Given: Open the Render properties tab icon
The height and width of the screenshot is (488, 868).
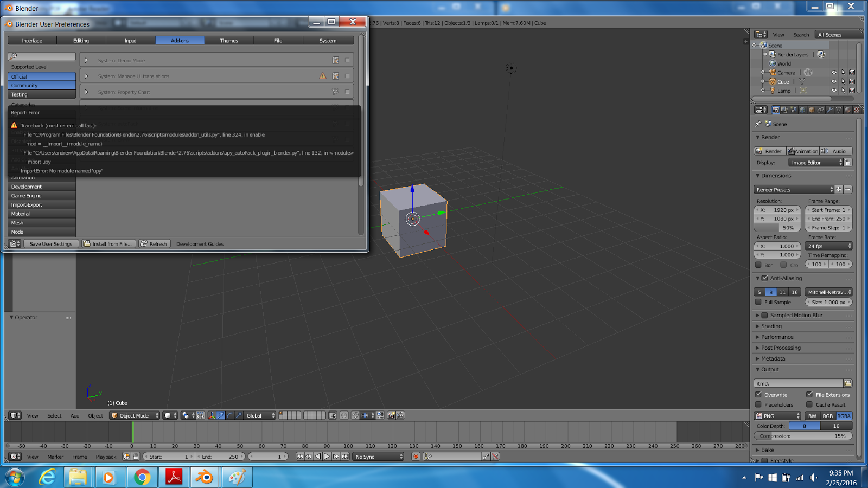Looking at the screenshot, I should [776, 110].
